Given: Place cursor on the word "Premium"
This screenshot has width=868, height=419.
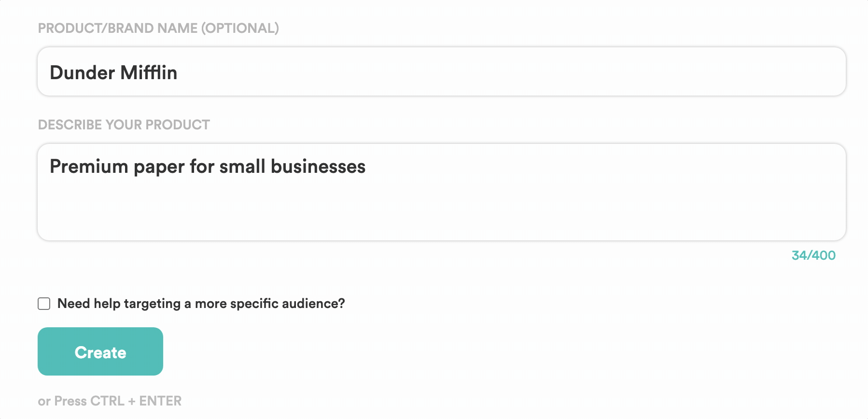Looking at the screenshot, I should click(89, 167).
